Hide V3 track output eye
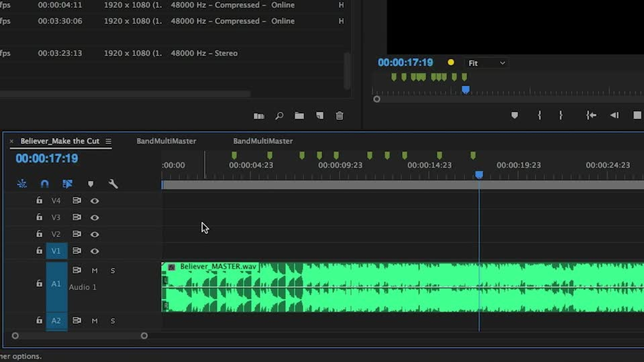This screenshot has height=362, width=644. [x=95, y=218]
